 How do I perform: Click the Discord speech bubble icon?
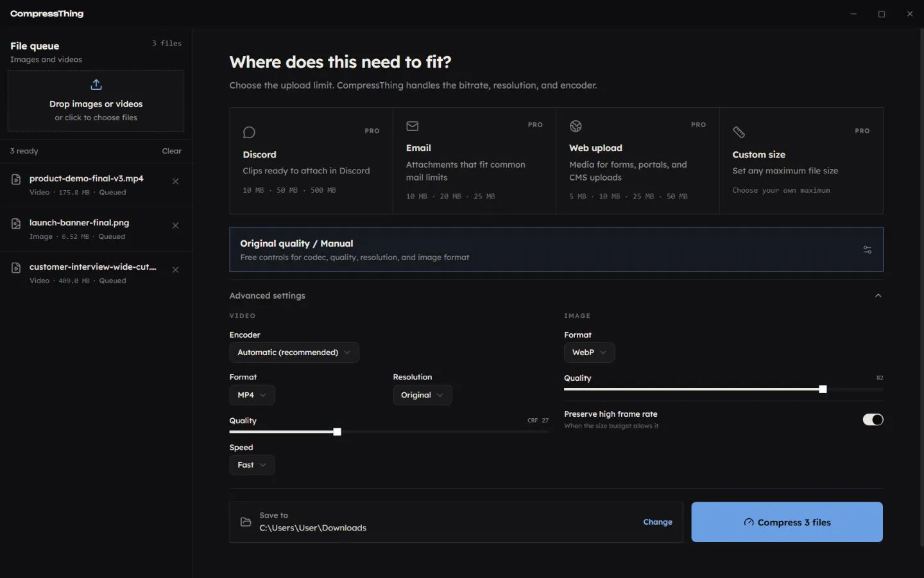[x=249, y=132]
